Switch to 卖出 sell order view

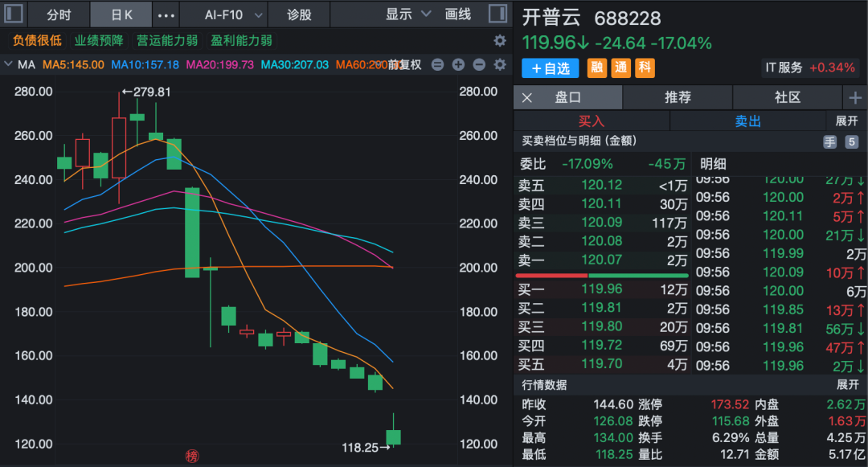[x=748, y=121]
